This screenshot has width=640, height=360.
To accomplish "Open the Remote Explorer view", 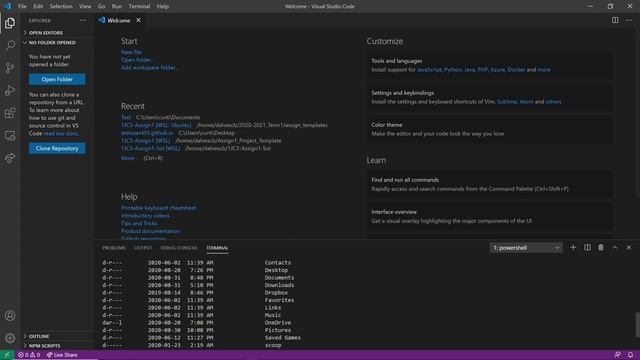I will click(x=10, y=136).
